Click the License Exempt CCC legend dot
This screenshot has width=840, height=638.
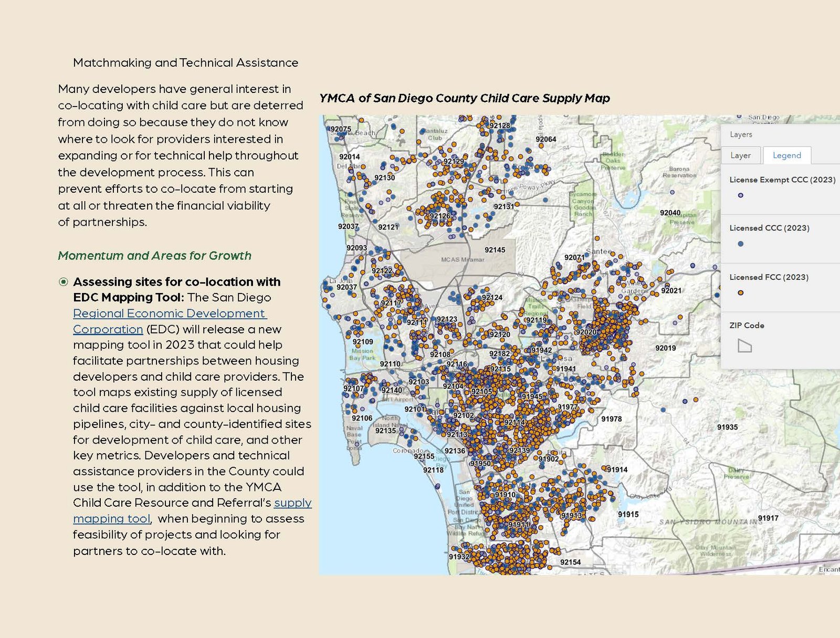[x=740, y=195]
